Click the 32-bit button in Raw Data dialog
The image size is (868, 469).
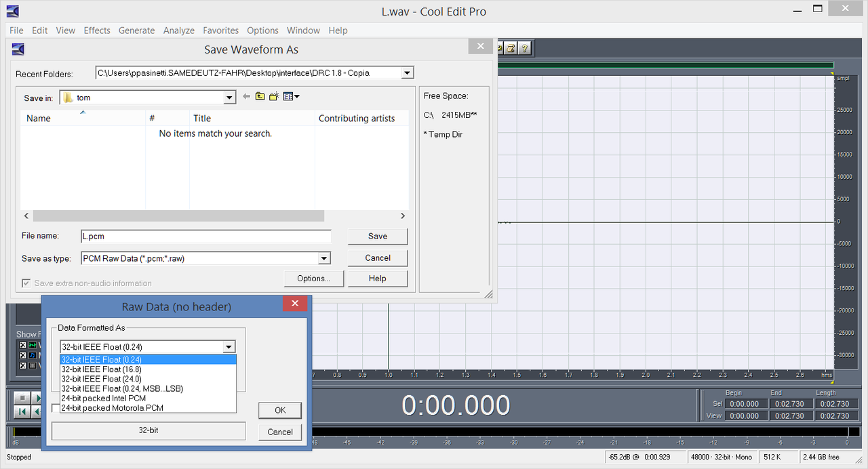pos(149,430)
